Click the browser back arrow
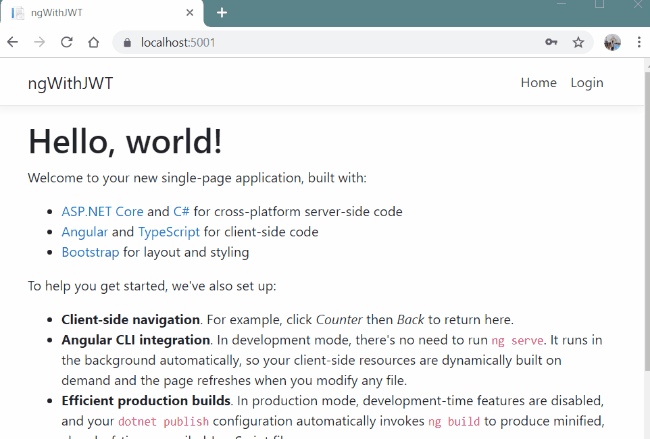650x439 pixels. pos(13,42)
